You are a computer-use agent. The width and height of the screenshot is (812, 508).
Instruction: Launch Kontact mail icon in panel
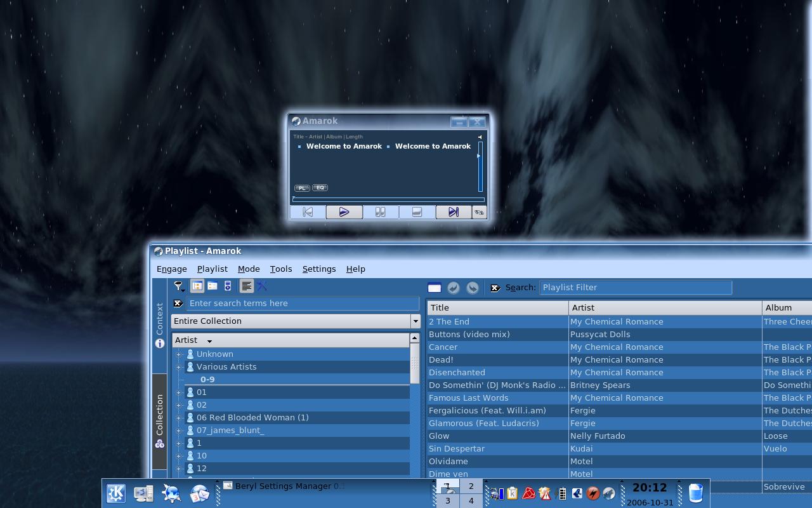199,493
